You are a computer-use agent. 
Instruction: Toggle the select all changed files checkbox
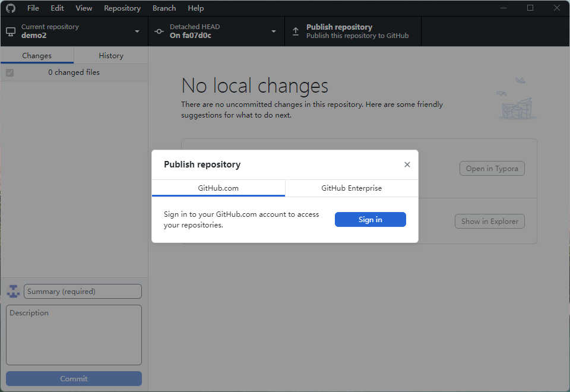pos(9,72)
